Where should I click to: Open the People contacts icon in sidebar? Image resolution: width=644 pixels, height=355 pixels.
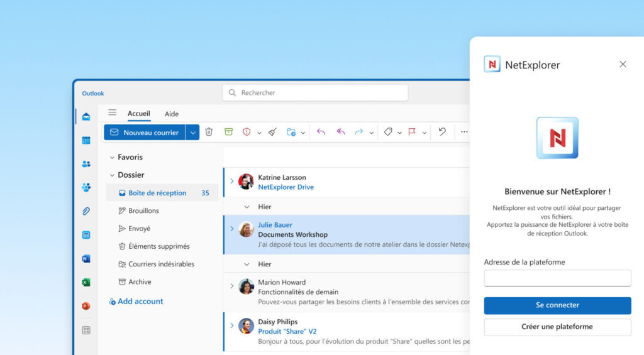(86, 164)
